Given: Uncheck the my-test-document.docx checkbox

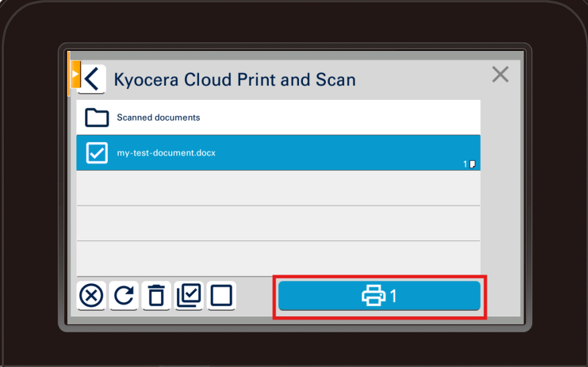Looking at the screenshot, I should coord(97,153).
